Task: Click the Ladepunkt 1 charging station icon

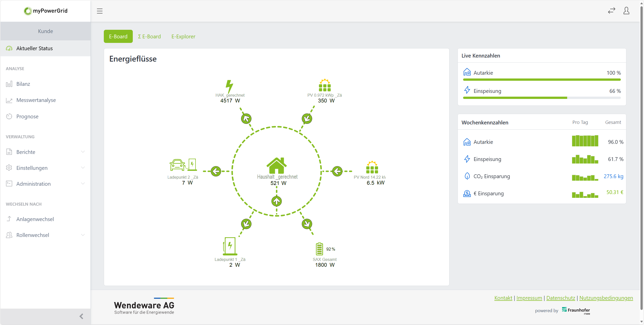Action: tap(230, 246)
